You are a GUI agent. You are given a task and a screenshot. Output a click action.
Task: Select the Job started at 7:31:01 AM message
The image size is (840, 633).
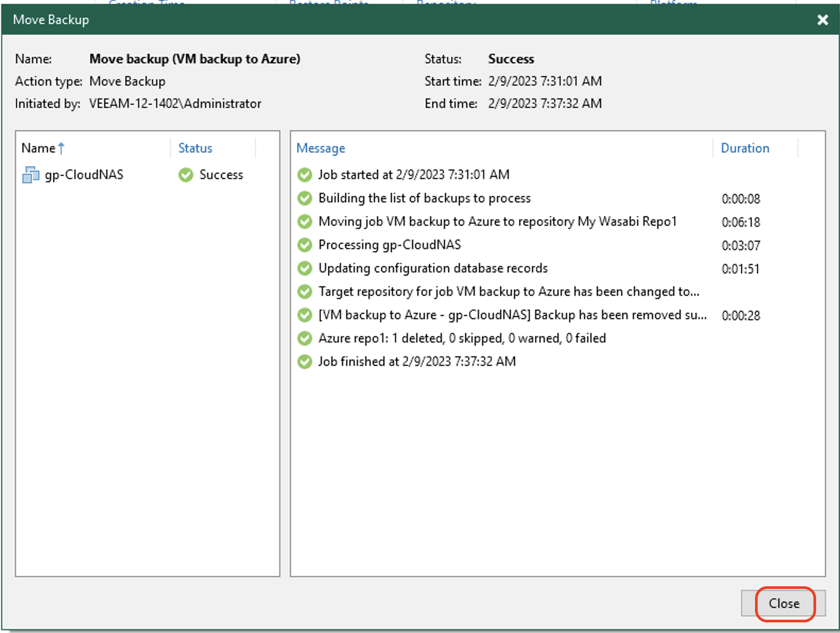tap(414, 175)
